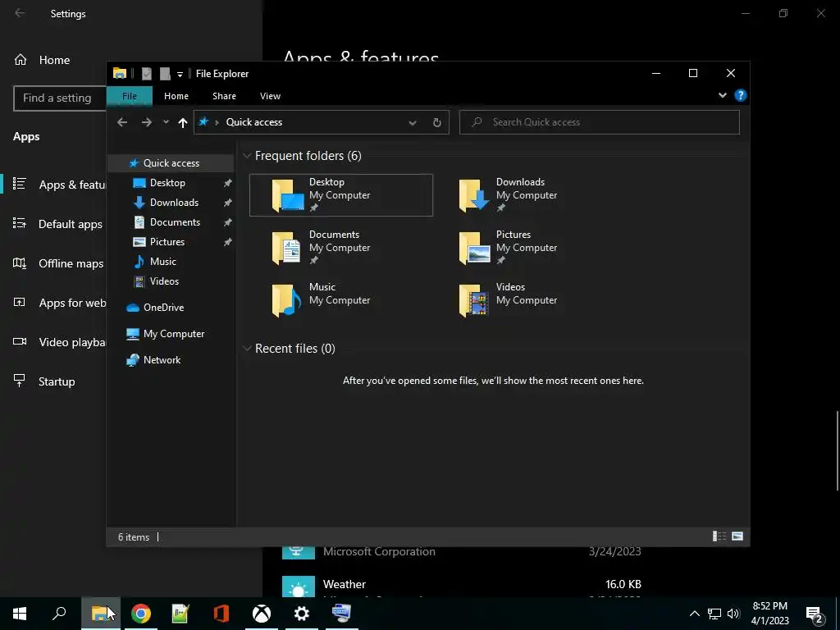This screenshot has width=840, height=630.
Task: Select Desktop in the navigation pane
Action: [x=167, y=183]
